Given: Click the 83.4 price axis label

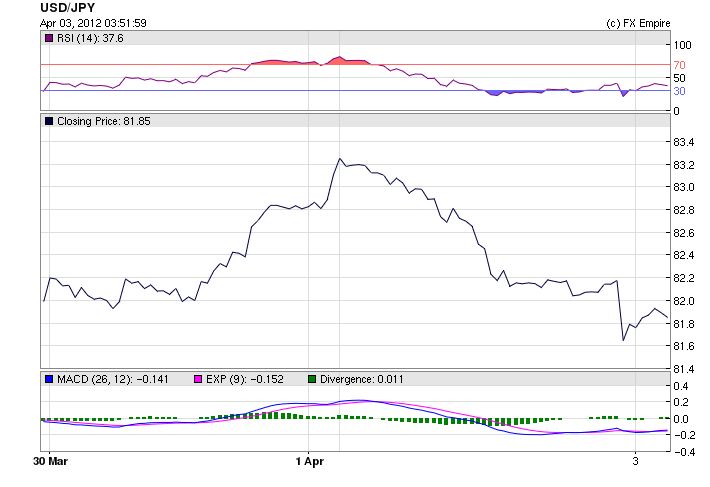Looking at the screenshot, I should pos(684,143).
